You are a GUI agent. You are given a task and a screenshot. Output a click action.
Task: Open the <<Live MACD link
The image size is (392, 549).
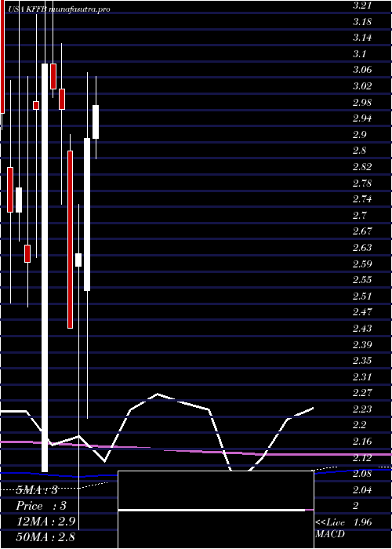coord(330,529)
